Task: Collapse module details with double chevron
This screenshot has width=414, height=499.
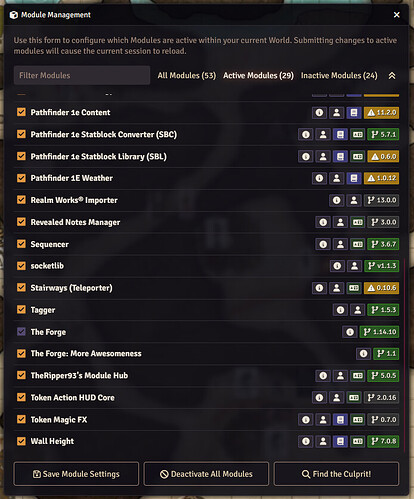Action: click(x=392, y=76)
